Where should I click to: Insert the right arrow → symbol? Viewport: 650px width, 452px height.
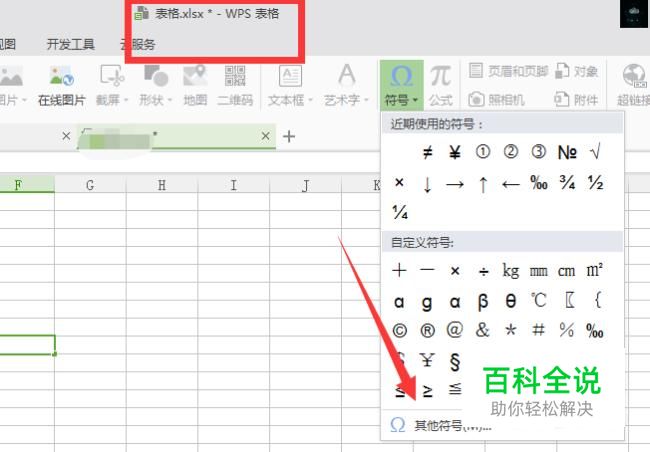pyautogui.click(x=455, y=184)
